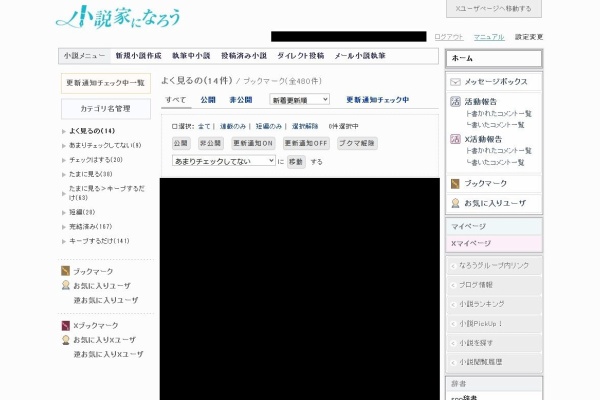600x400 pixels.
Task: Expand the チェックはする(20) category arrow
Action: click(x=64, y=160)
